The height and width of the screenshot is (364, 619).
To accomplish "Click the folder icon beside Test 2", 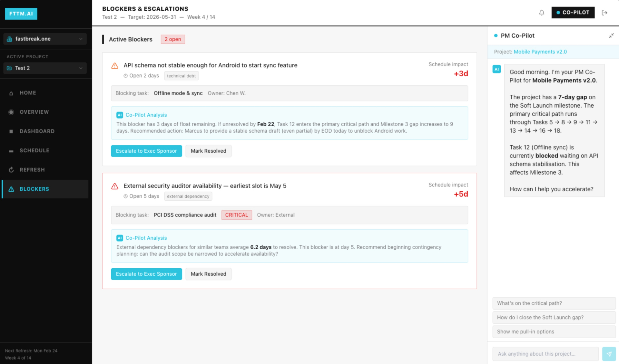I will pos(9,68).
